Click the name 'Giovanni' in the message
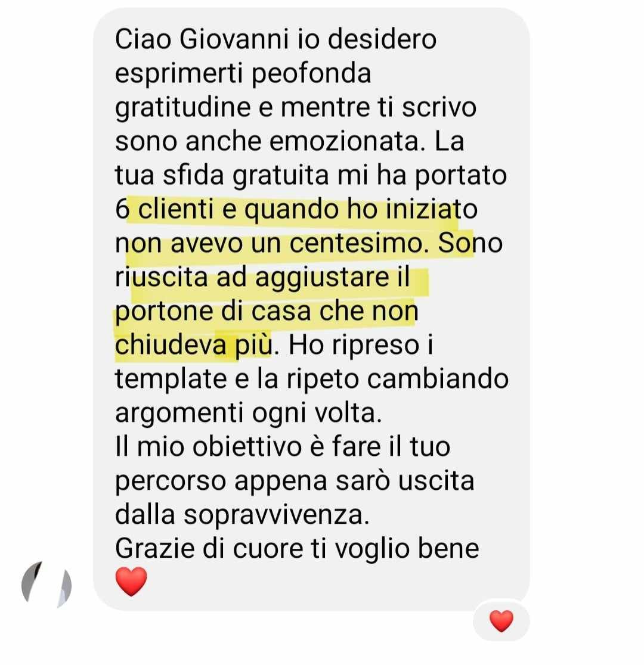The image size is (644, 665). click(234, 39)
